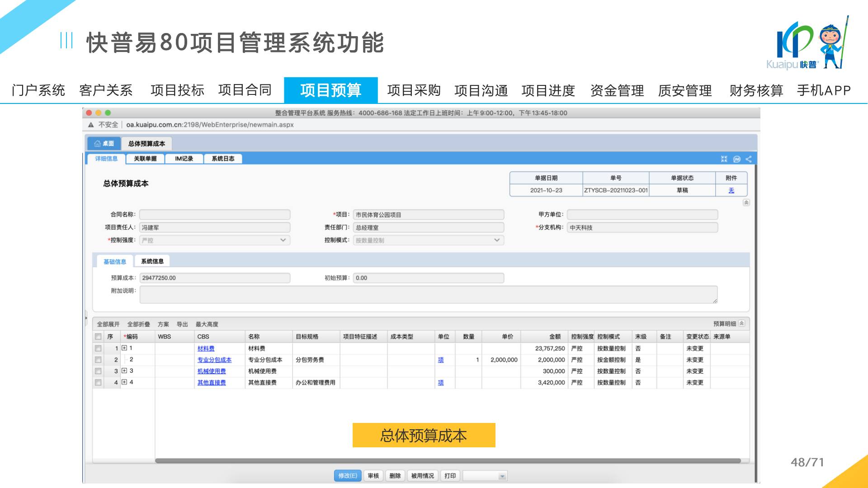The height and width of the screenshot is (488, 868).
Task: Check the select-all checkbox in table header
Action: [98, 337]
